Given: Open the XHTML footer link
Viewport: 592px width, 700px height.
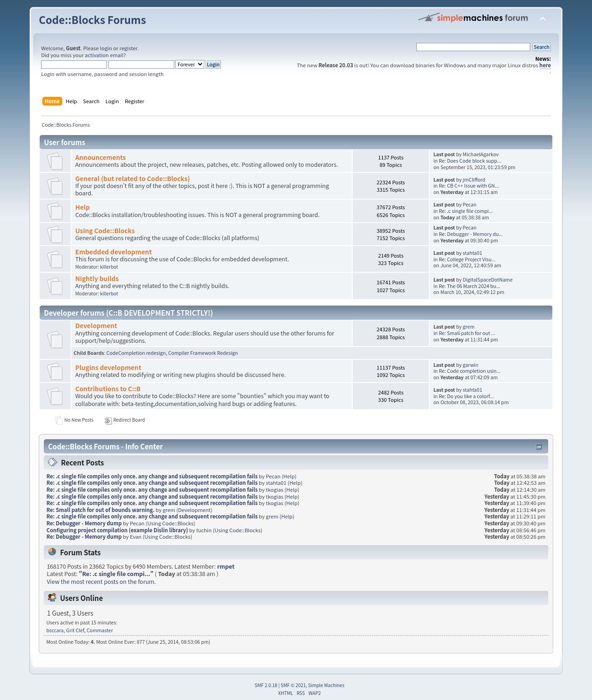Looking at the screenshot, I should click(285, 693).
